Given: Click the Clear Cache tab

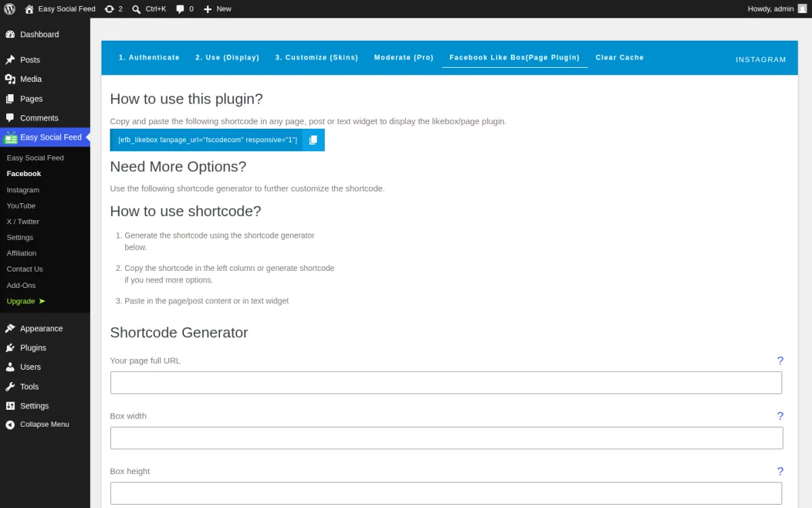Looking at the screenshot, I should coord(620,58).
